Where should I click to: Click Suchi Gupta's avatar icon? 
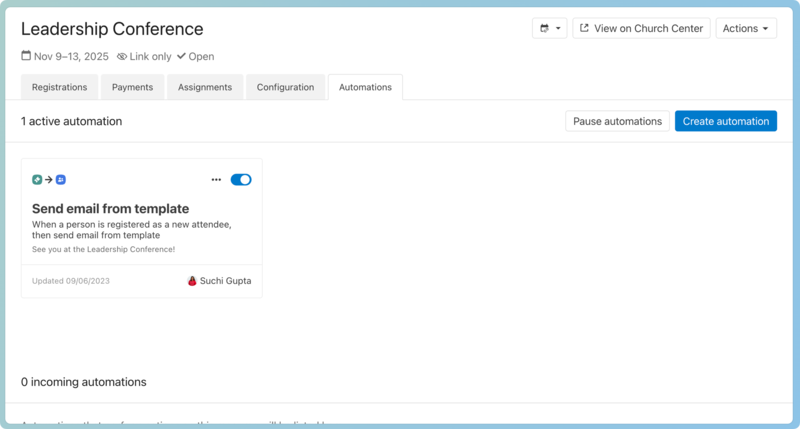click(192, 281)
